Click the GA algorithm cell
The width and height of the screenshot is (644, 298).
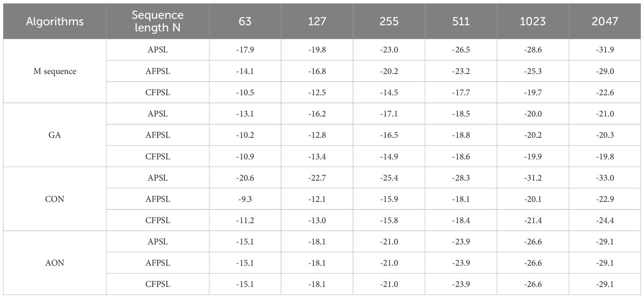pos(55,135)
